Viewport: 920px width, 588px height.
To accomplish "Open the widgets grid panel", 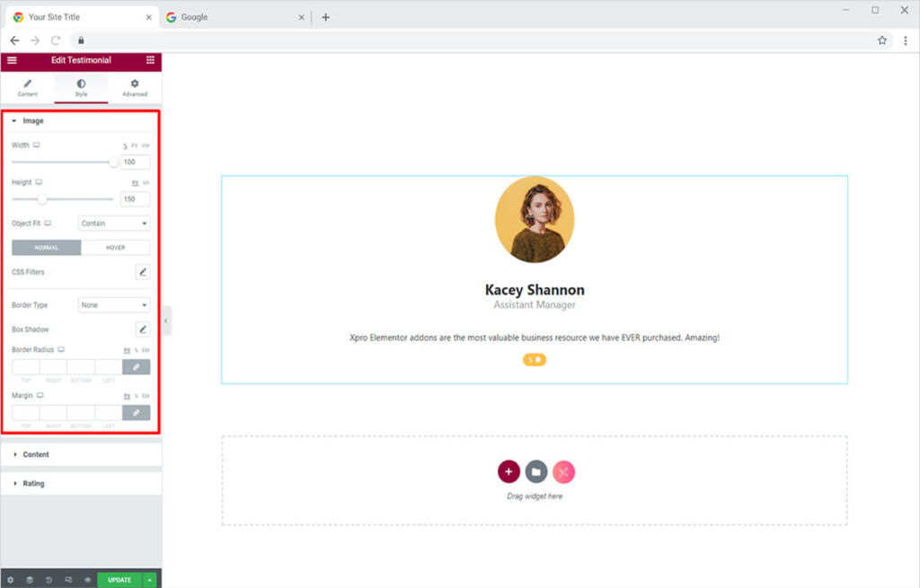I will click(x=150, y=60).
